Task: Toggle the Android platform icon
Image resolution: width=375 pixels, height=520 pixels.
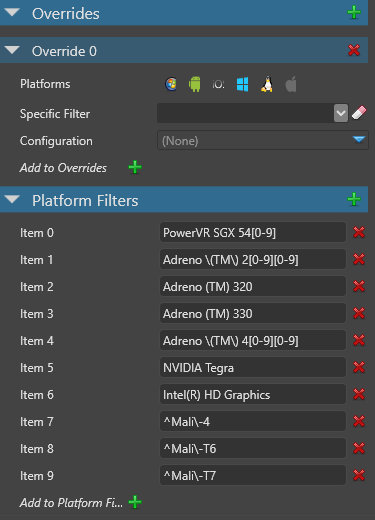Action: (x=195, y=84)
